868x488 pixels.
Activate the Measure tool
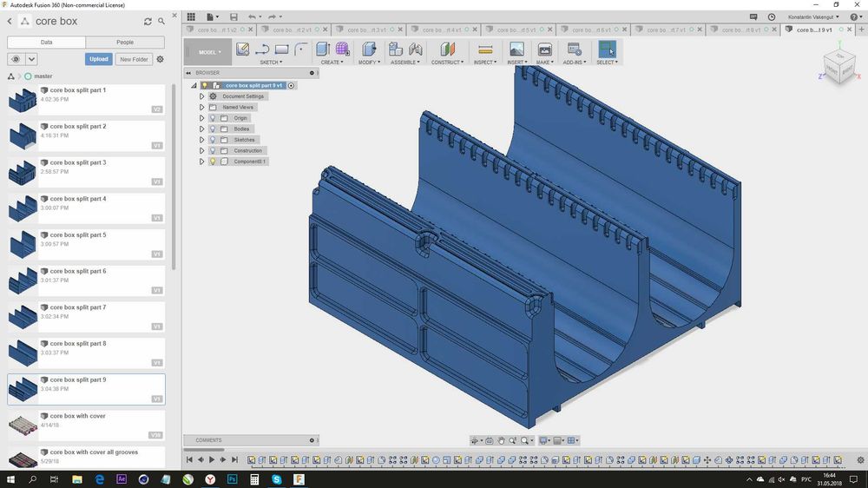(485, 49)
